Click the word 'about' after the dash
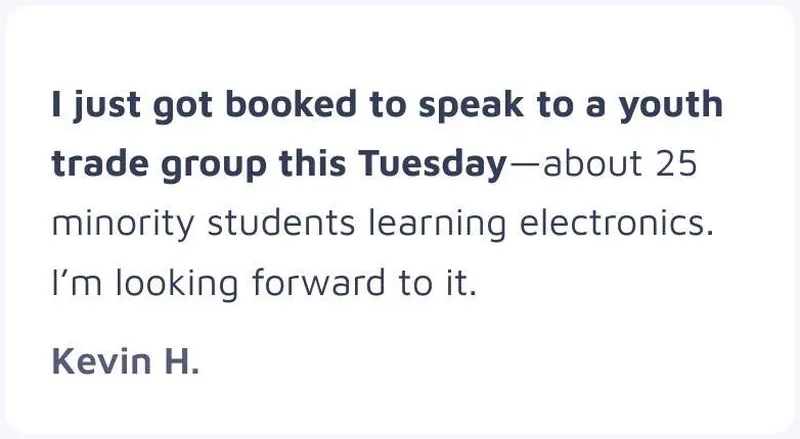 coord(592,163)
